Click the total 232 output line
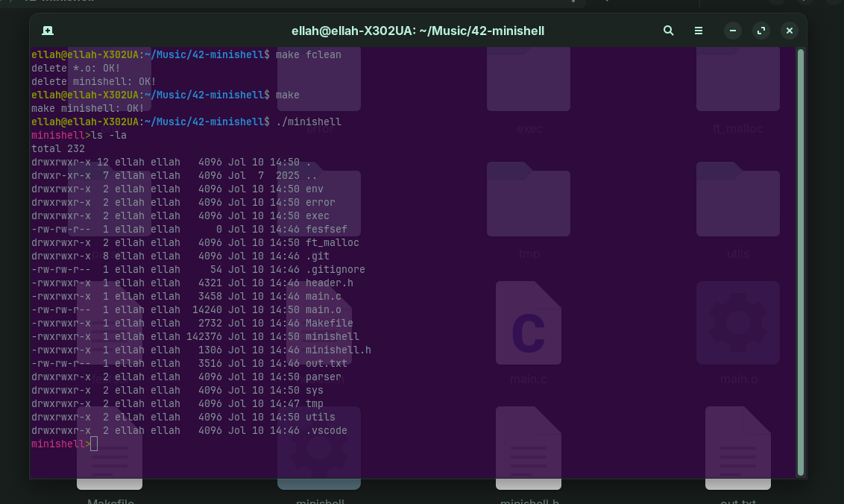The height and width of the screenshot is (504, 844). pos(58,148)
